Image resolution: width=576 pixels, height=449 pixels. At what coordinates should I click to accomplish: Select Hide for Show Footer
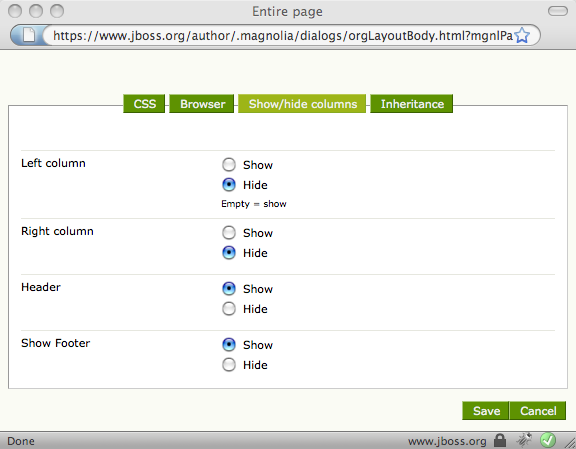click(x=229, y=365)
